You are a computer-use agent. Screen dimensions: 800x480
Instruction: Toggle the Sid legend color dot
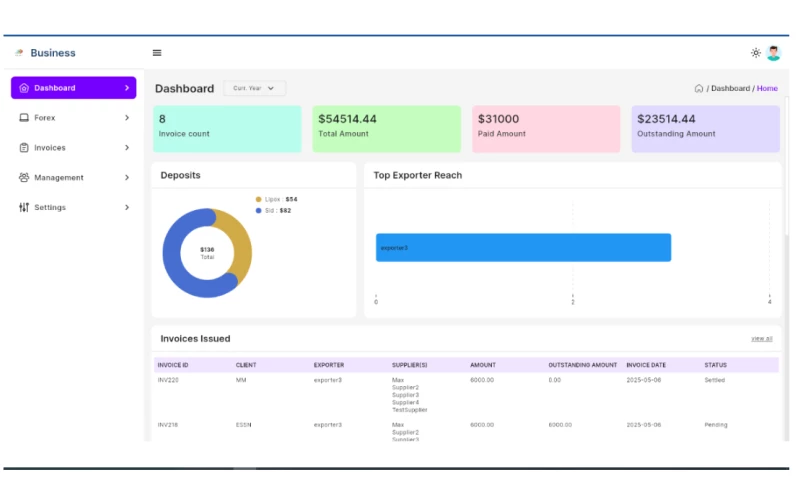(258, 210)
